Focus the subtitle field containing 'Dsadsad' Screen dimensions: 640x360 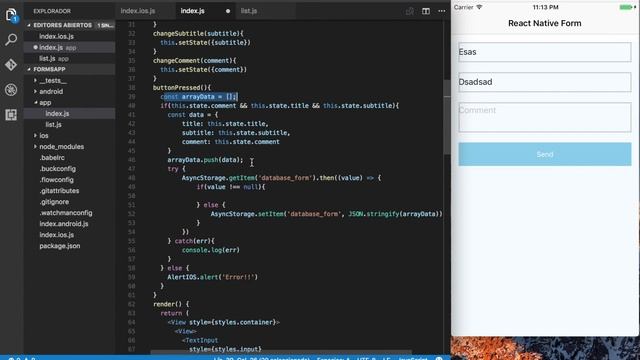(x=544, y=82)
